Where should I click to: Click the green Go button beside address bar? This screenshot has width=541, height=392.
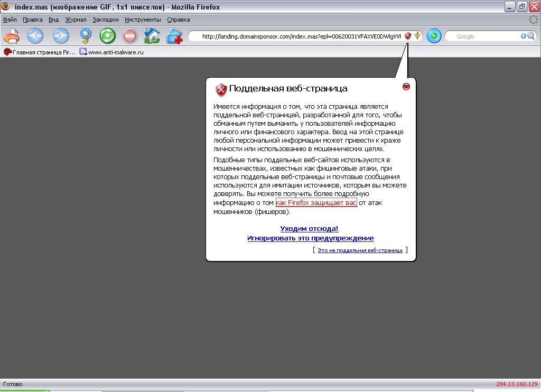coord(434,36)
